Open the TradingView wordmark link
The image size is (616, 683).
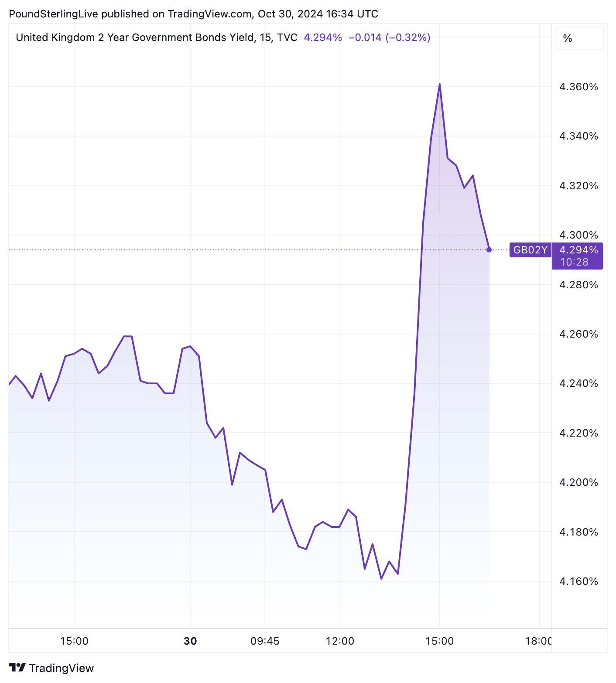click(x=62, y=668)
